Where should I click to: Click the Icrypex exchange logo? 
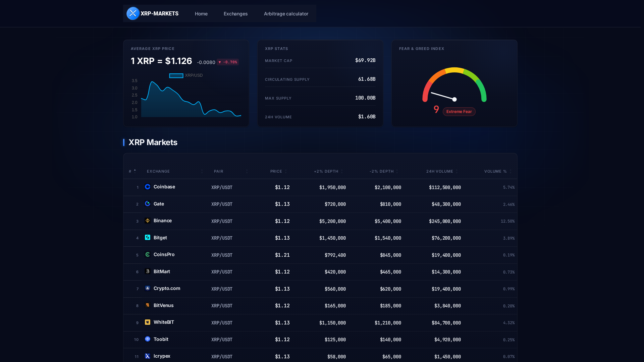click(148, 356)
